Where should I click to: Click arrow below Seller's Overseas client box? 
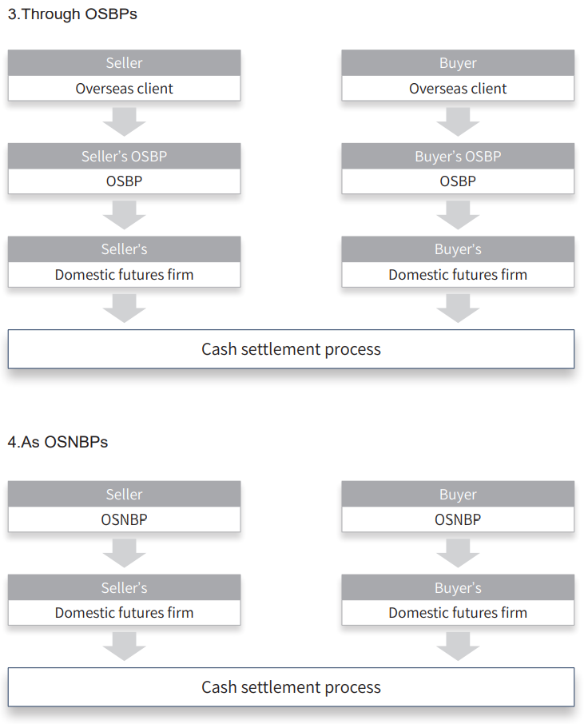click(124, 121)
